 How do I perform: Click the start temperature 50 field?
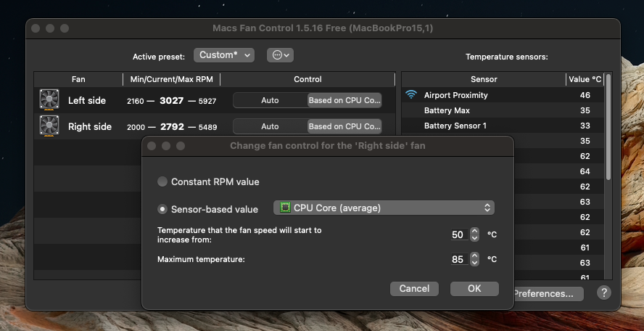459,234
